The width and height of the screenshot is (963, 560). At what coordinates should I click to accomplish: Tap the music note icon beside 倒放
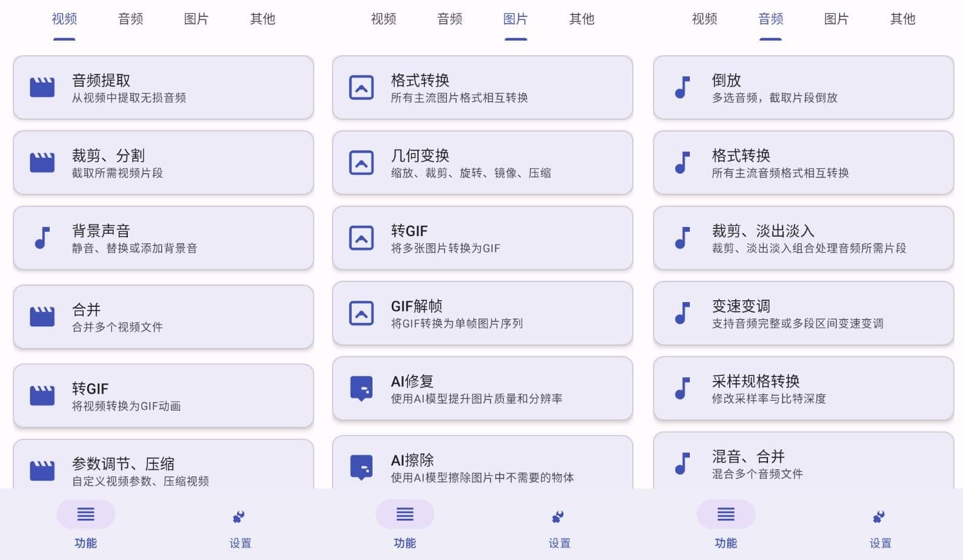(x=683, y=87)
